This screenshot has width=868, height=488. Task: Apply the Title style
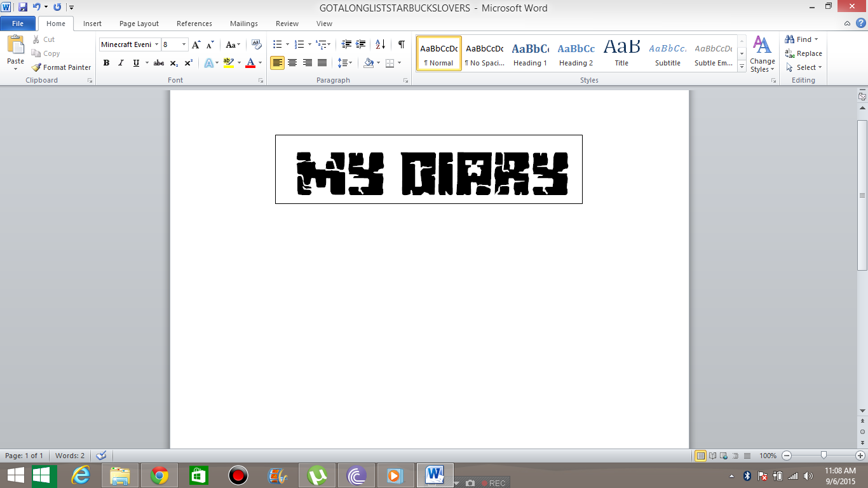[x=621, y=53]
